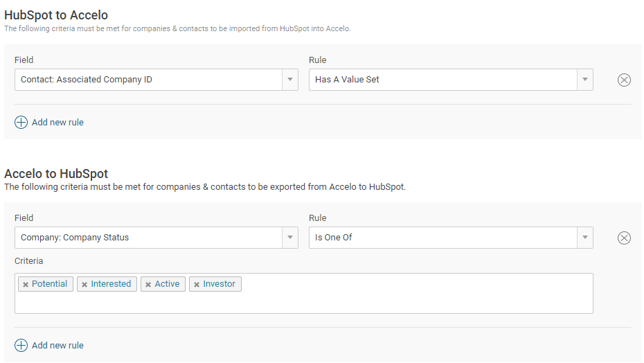The width and height of the screenshot is (644, 363).
Task: Add new rule to HubSpot to Accelo
Action: (x=57, y=122)
